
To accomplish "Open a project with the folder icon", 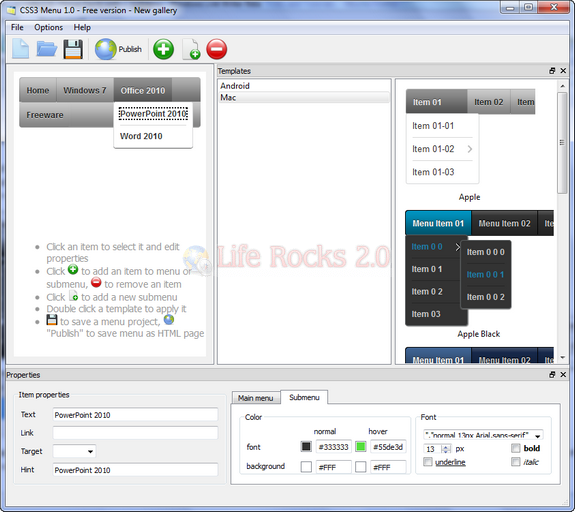I will [47, 49].
